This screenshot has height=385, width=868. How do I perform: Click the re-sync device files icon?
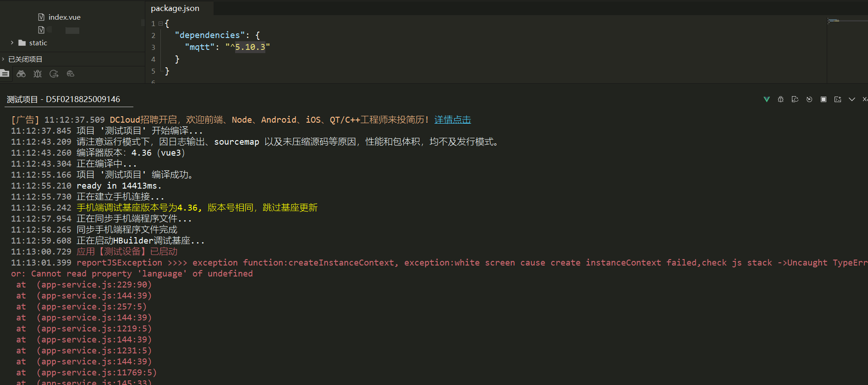click(x=795, y=99)
